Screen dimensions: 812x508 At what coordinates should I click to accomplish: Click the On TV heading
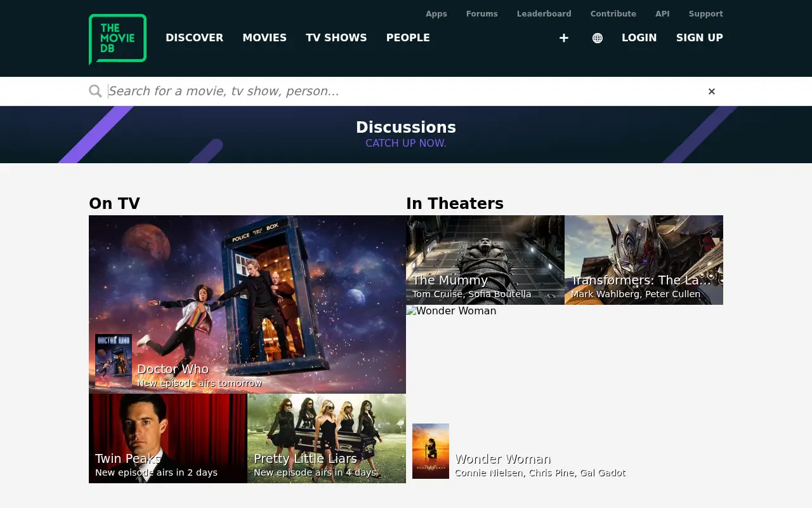pyautogui.click(x=114, y=203)
